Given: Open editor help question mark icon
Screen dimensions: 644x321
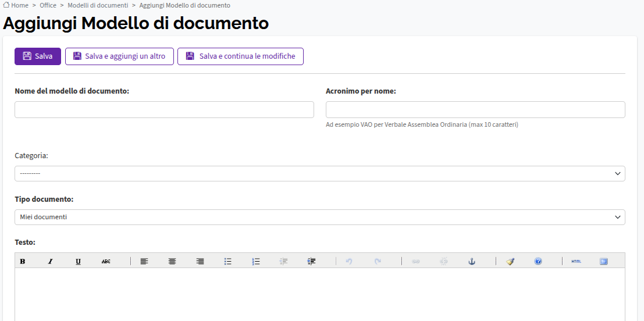Looking at the screenshot, I should [538, 261].
